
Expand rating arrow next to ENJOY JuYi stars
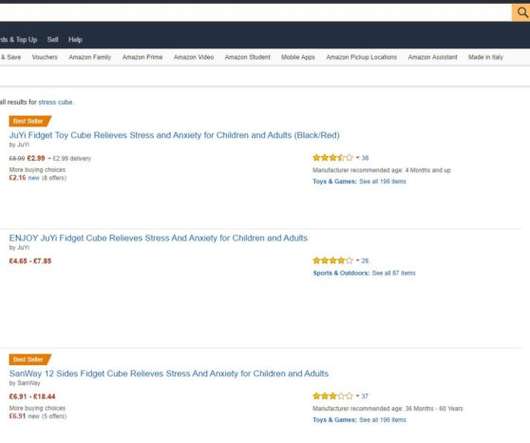click(358, 261)
